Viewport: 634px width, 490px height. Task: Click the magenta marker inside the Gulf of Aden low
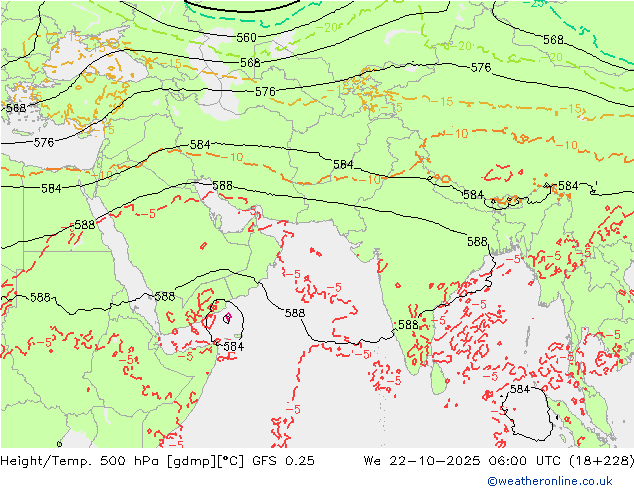point(228,318)
